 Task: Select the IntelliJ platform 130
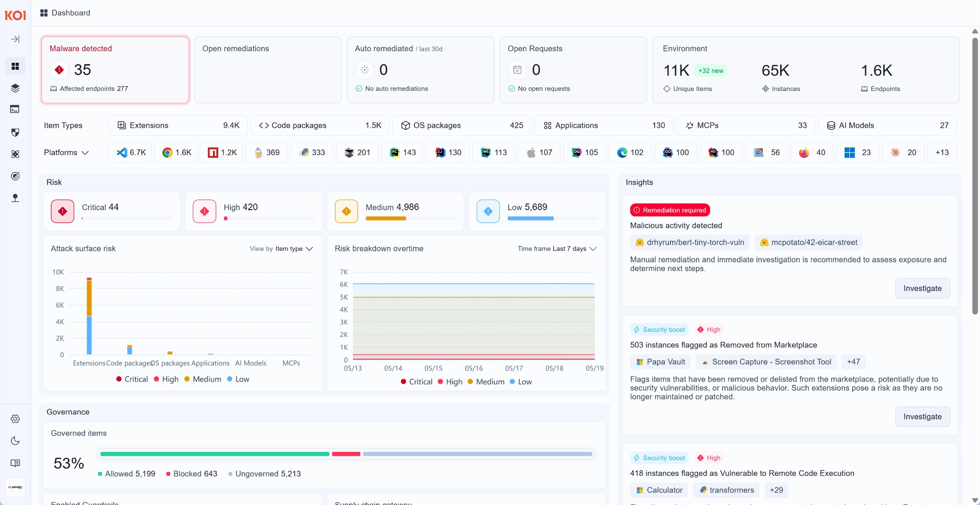pyautogui.click(x=449, y=153)
